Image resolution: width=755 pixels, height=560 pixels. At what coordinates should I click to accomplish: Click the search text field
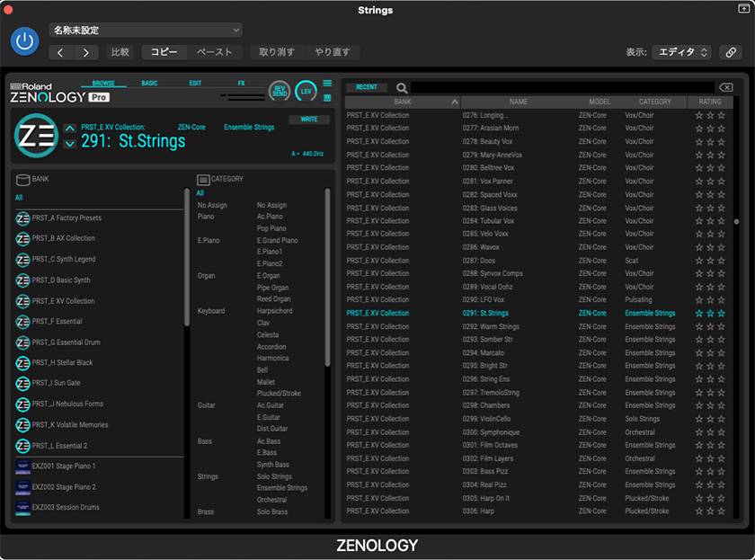pos(563,87)
